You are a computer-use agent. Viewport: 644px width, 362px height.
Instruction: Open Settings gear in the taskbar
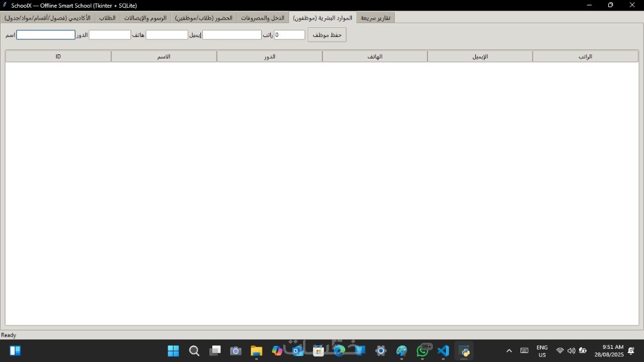click(x=380, y=351)
